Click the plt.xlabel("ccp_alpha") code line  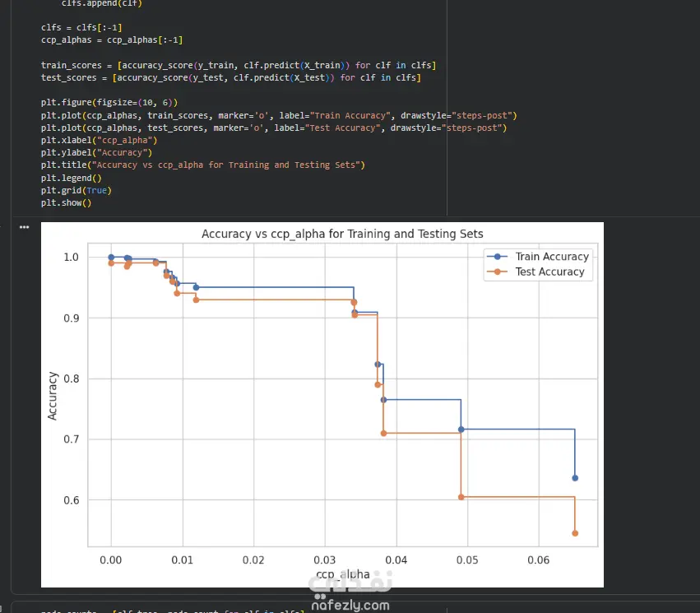pyautogui.click(x=99, y=140)
